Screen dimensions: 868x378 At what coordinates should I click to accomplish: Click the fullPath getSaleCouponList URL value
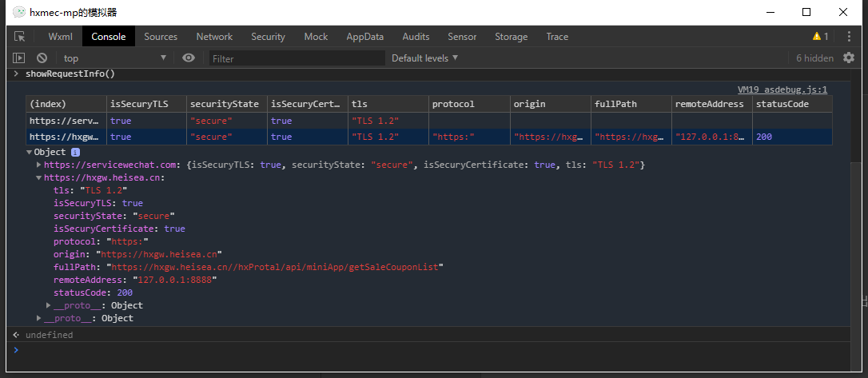(275, 267)
